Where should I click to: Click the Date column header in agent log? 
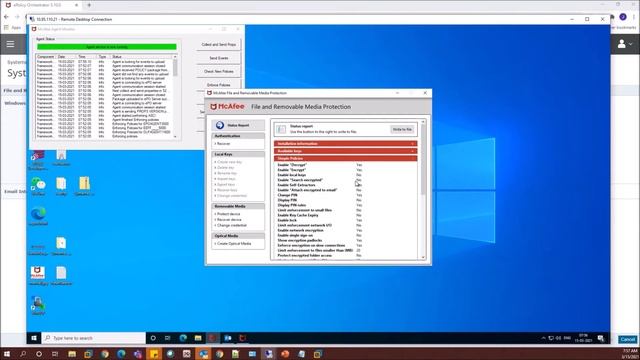(67, 57)
